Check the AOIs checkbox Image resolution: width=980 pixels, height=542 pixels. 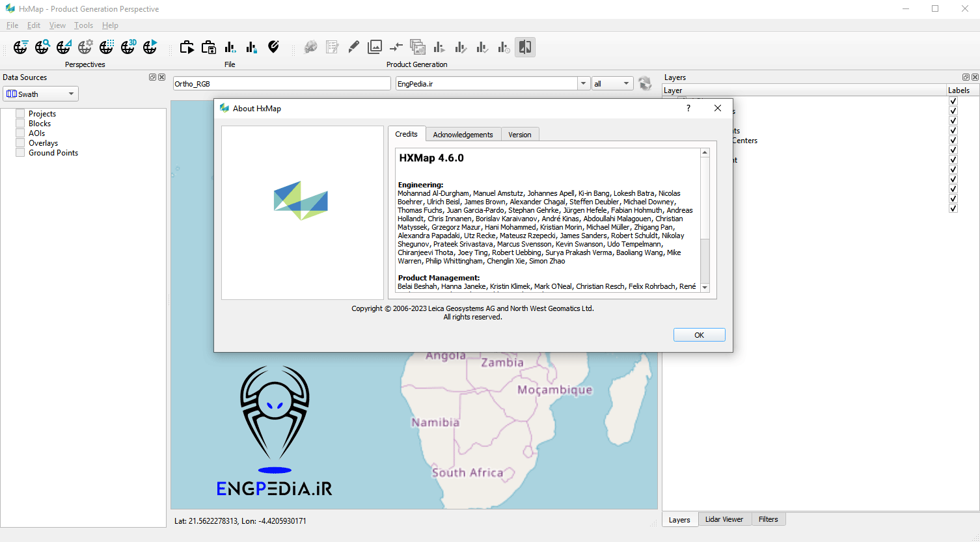[x=20, y=133]
